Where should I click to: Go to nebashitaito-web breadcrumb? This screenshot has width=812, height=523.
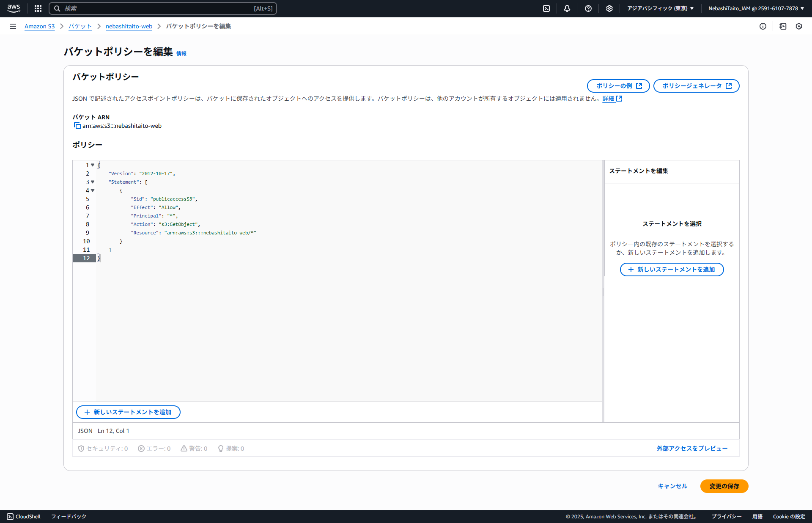click(x=129, y=26)
